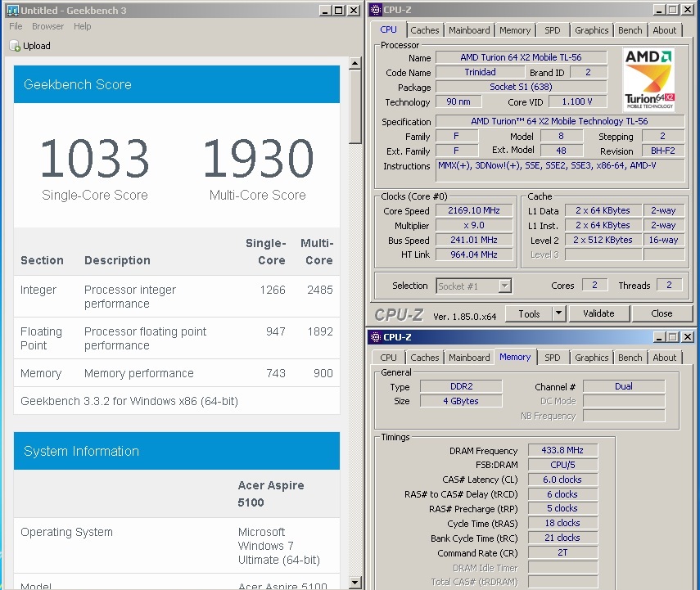Switch to About tab in top CPU-Z
Image resolution: width=700 pixels, height=590 pixels.
pos(664,30)
